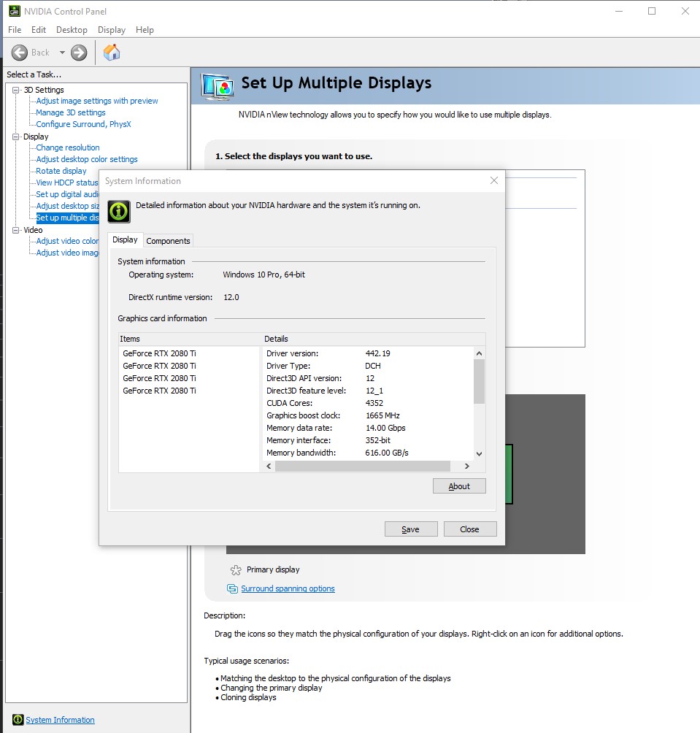The image size is (700, 733).
Task: Click the CUDA Cores value 4352
Action: [374, 403]
